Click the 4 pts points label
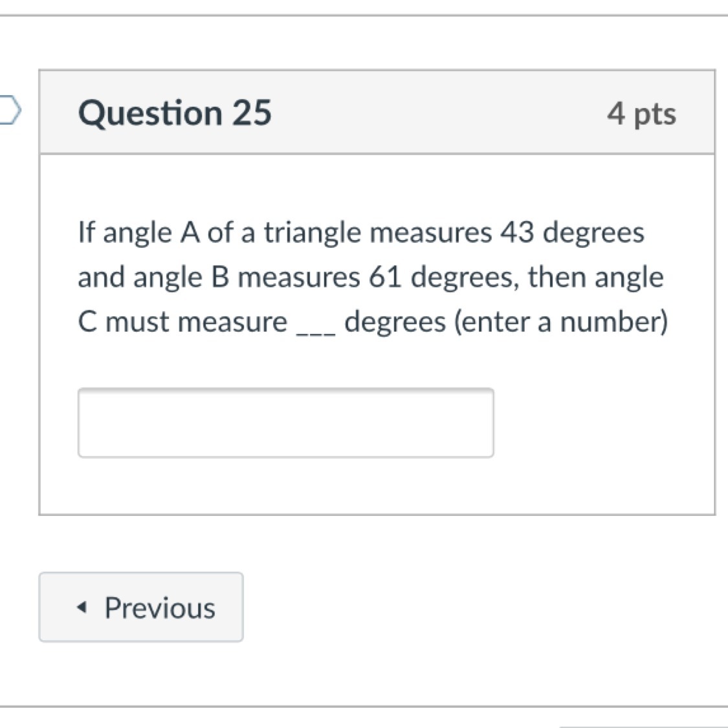 pyautogui.click(x=641, y=113)
